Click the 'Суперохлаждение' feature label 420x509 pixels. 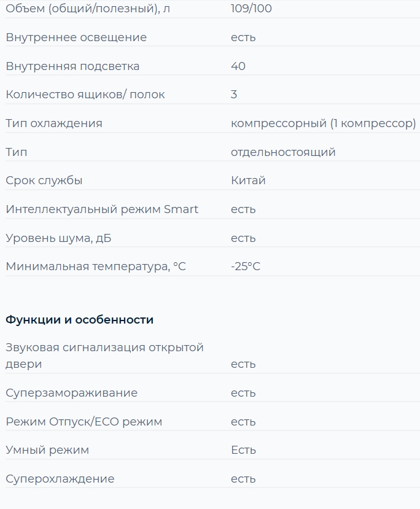(x=60, y=479)
